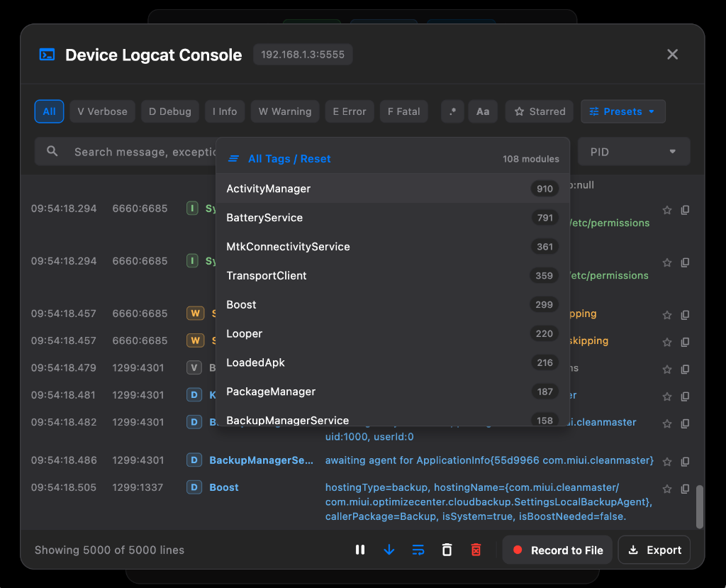Image resolution: width=726 pixels, height=588 pixels.
Task: Select ActivityManager tag from list
Action: pos(393,189)
